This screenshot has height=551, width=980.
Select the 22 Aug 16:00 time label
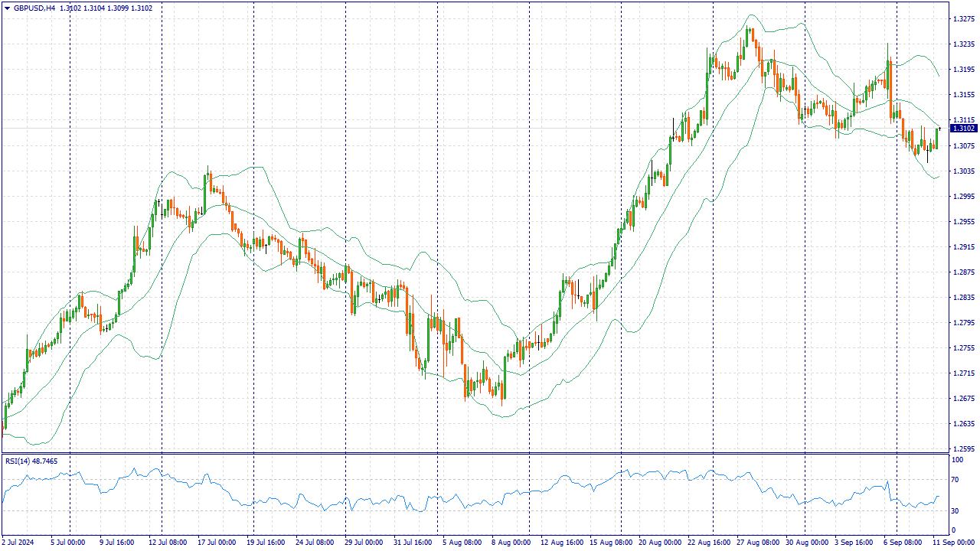point(710,543)
